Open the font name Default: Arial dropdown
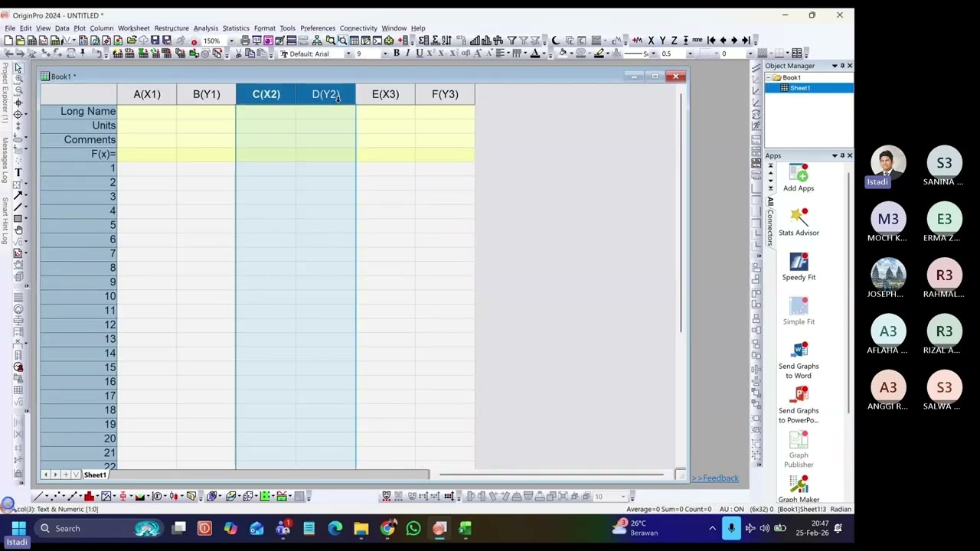 coord(348,54)
